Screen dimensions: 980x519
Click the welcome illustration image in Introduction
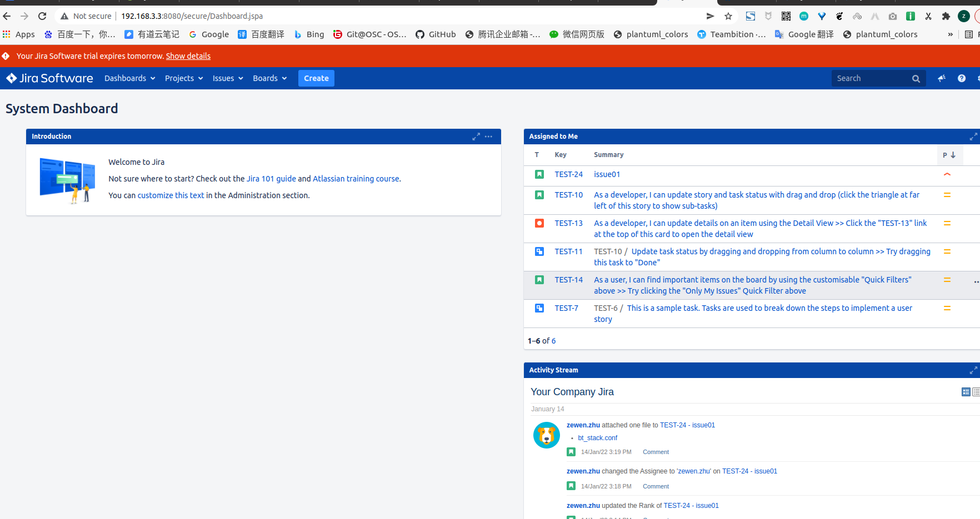coord(68,180)
